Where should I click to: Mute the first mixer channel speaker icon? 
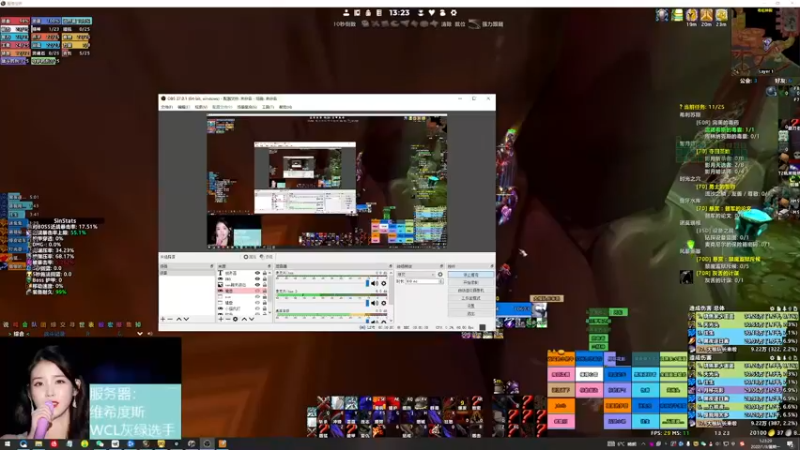coord(374,283)
